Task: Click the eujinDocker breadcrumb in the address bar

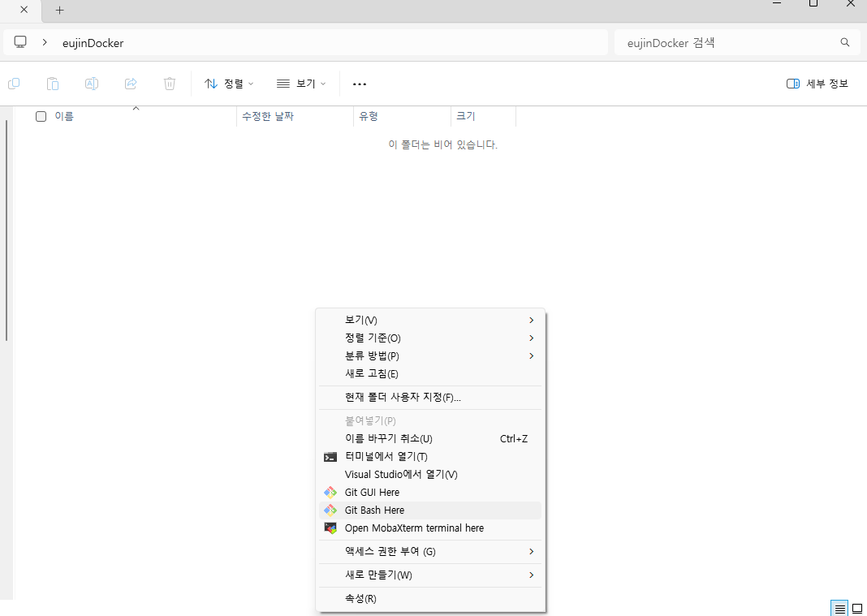Action: tap(93, 41)
